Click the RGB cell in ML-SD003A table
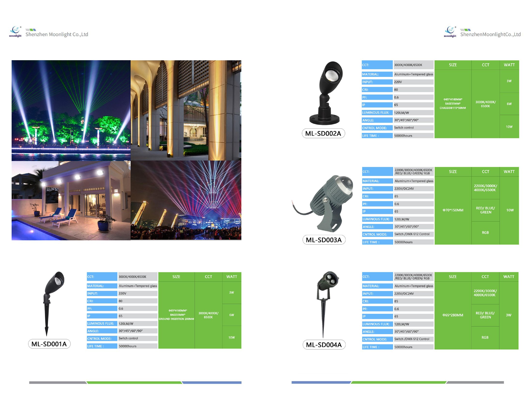Screen dimensions: 532x411 (485, 233)
